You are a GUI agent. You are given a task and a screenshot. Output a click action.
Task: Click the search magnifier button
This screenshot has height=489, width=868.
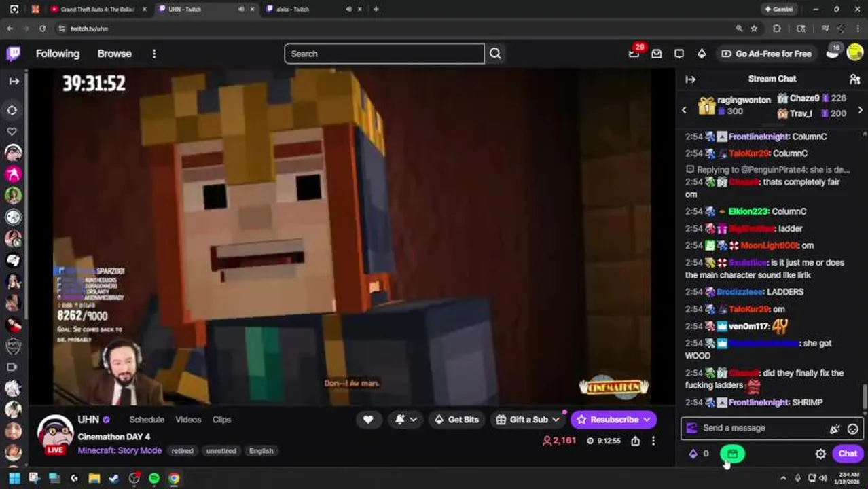point(495,54)
